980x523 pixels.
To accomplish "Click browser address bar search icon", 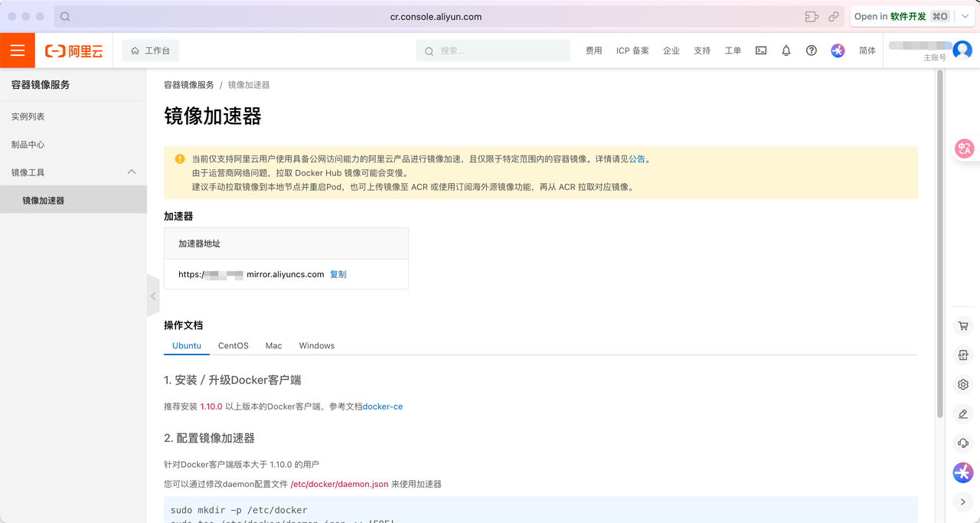I will [x=65, y=16].
